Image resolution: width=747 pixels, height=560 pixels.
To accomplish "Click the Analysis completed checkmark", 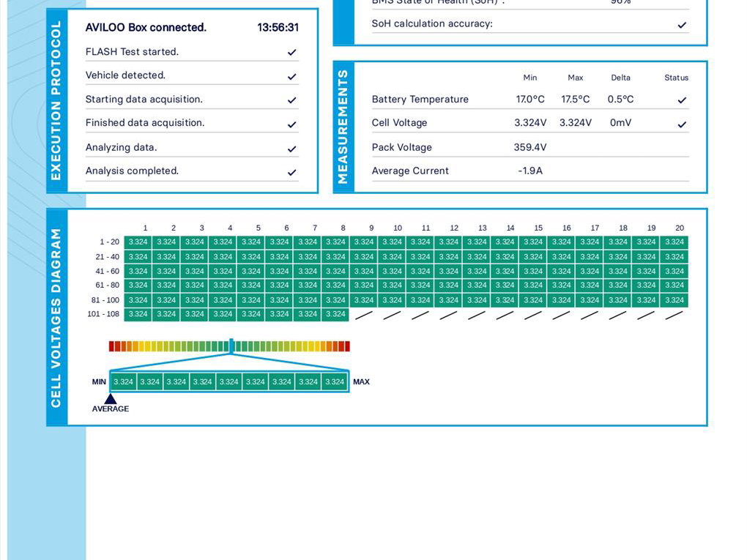I will click(291, 173).
